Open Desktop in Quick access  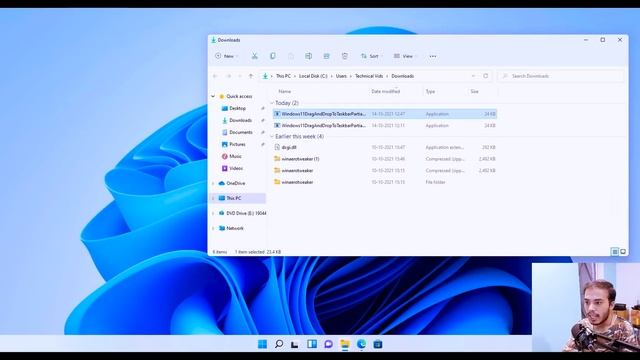238,109
